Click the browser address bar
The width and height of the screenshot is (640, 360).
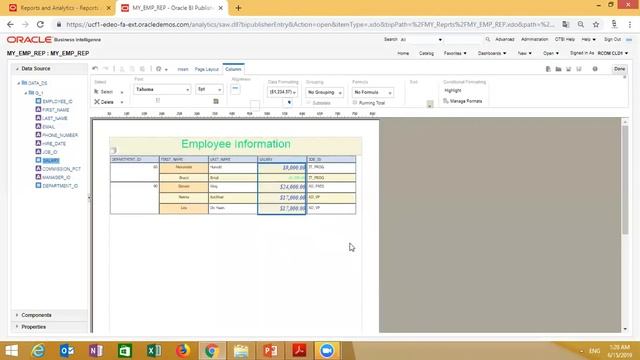[x=310, y=24]
